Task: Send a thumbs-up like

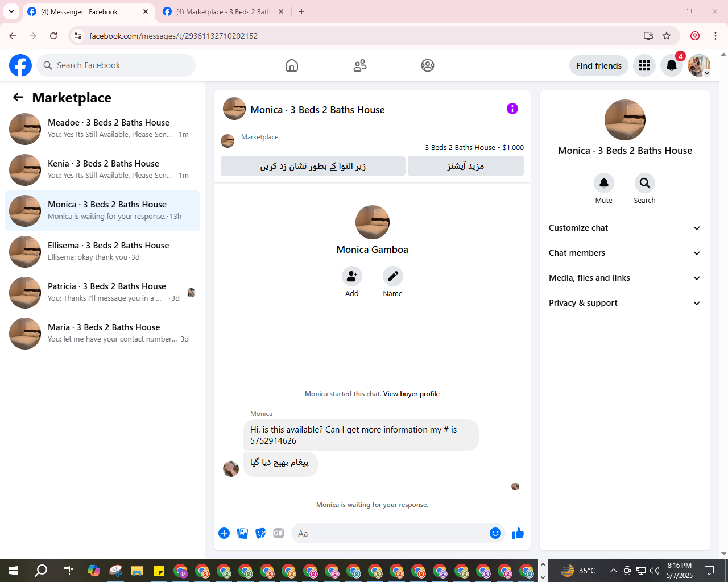Action: [x=518, y=533]
